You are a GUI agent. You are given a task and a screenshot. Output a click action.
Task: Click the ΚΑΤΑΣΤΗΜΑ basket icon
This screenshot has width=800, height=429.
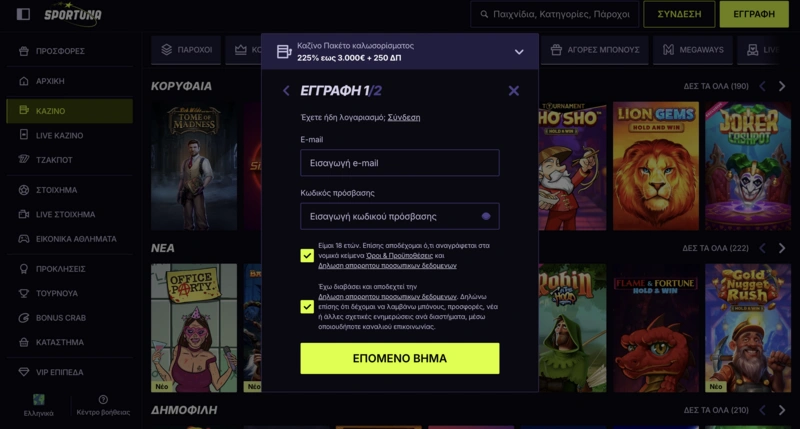[23, 342]
